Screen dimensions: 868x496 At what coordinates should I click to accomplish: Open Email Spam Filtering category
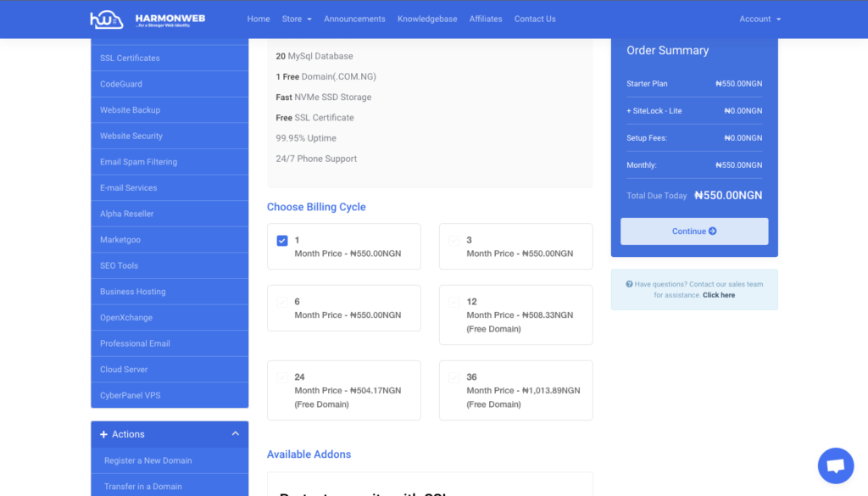pyautogui.click(x=170, y=162)
